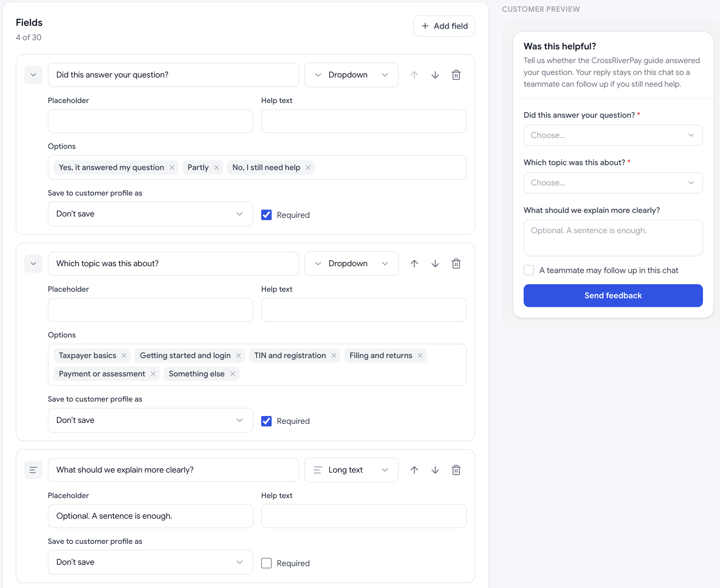Remove the 'Something else' option tag
Viewport: 720px width, 588px height.
(x=233, y=373)
